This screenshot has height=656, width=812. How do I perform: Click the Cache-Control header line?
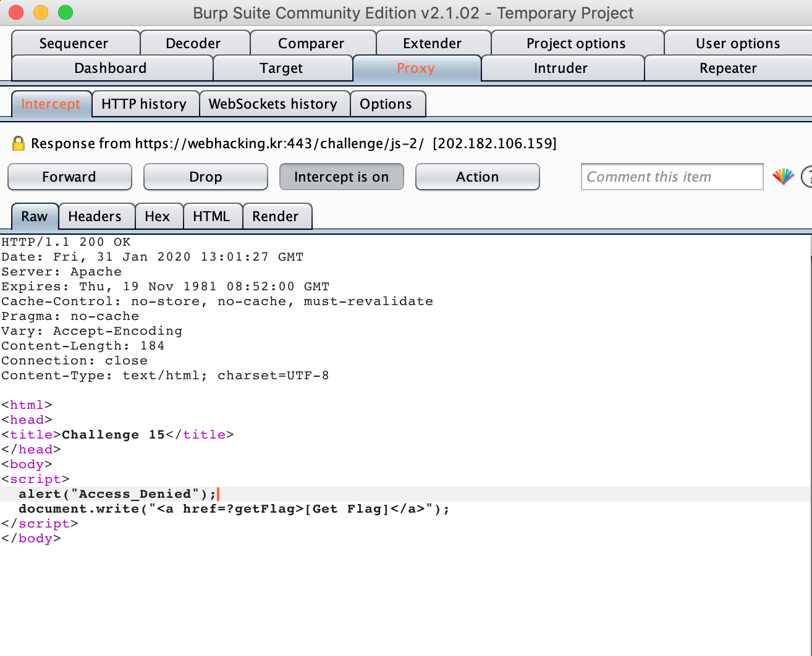pyautogui.click(x=218, y=301)
